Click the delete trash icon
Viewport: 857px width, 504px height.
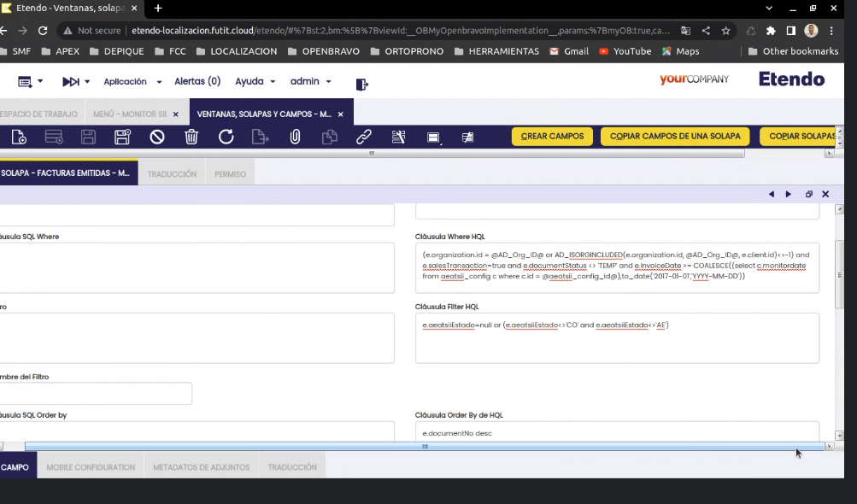coord(191,137)
